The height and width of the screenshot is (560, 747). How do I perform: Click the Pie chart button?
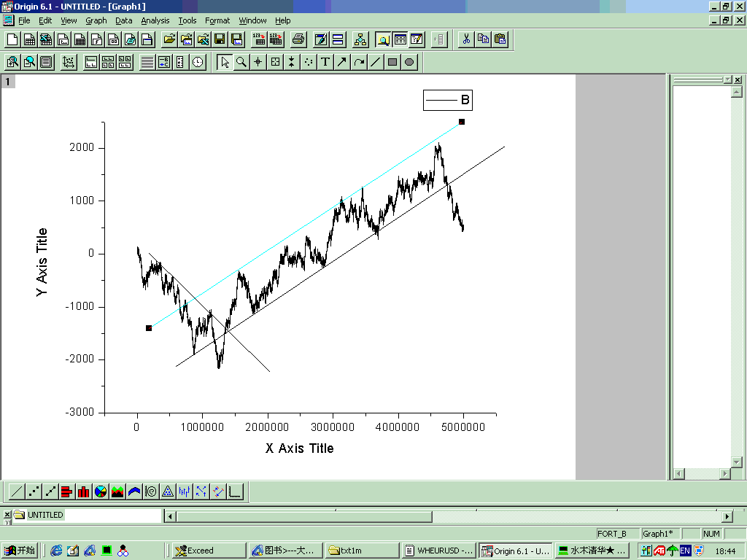101,491
